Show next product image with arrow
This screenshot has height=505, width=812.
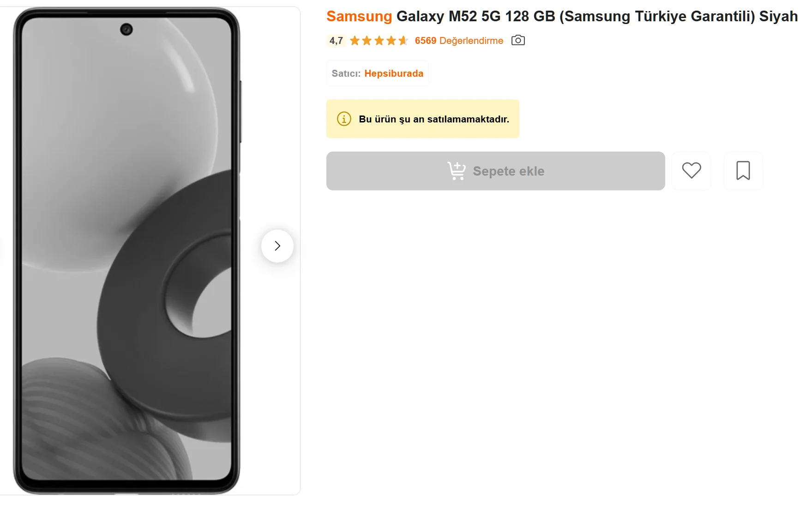pyautogui.click(x=277, y=246)
